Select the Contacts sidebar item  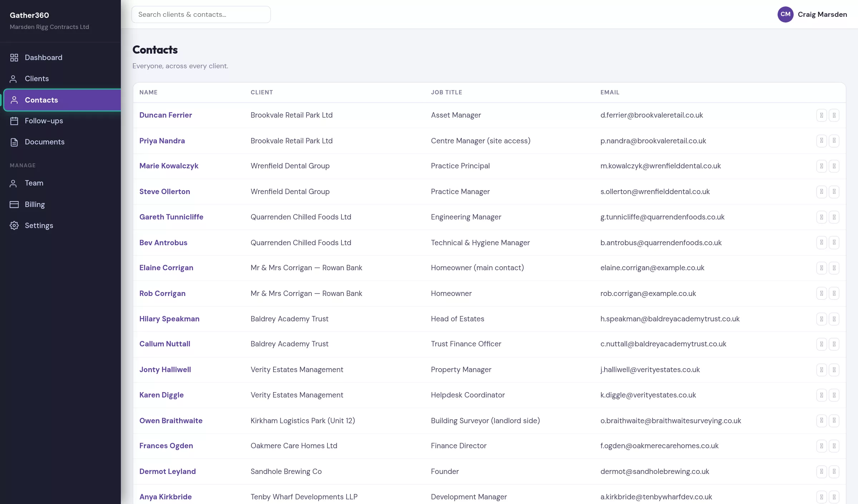63,100
